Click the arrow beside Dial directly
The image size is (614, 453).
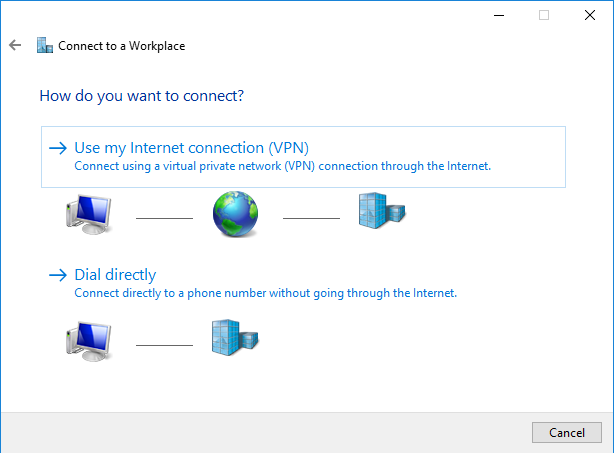57,275
